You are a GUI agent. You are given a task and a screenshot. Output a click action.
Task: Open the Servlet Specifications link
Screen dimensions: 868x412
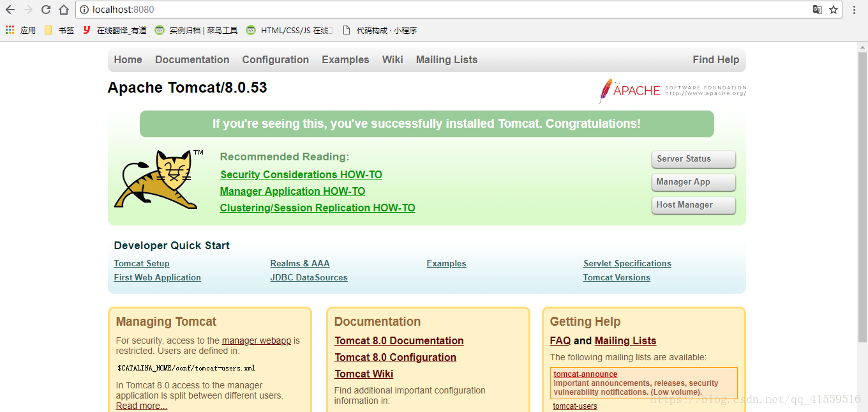627,264
